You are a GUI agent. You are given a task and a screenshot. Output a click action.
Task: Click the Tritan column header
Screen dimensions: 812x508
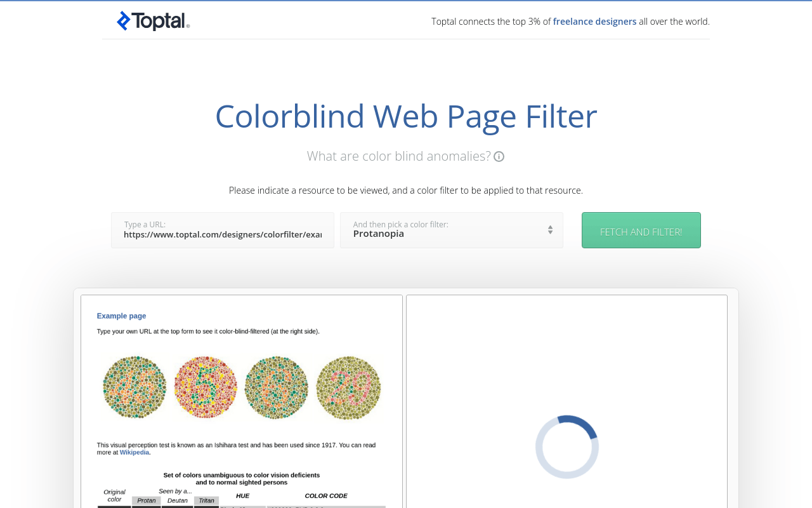[207, 500]
